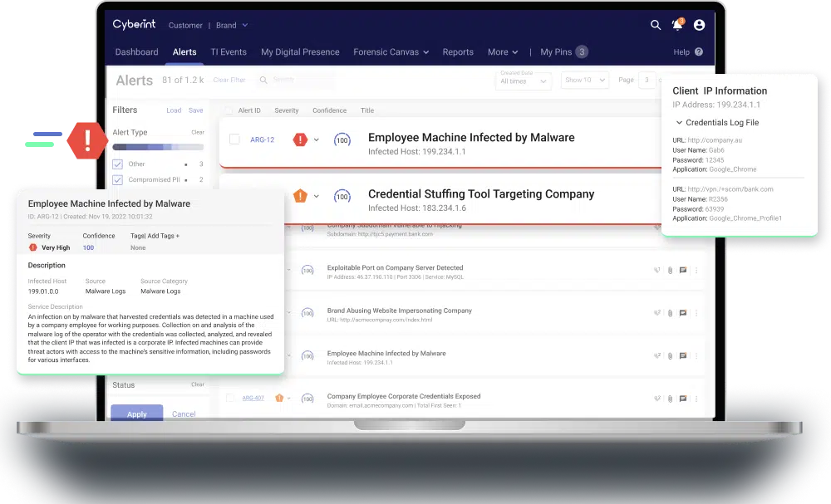Select the ARG-12 alert row checkbox
831x504 pixels.
click(234, 139)
